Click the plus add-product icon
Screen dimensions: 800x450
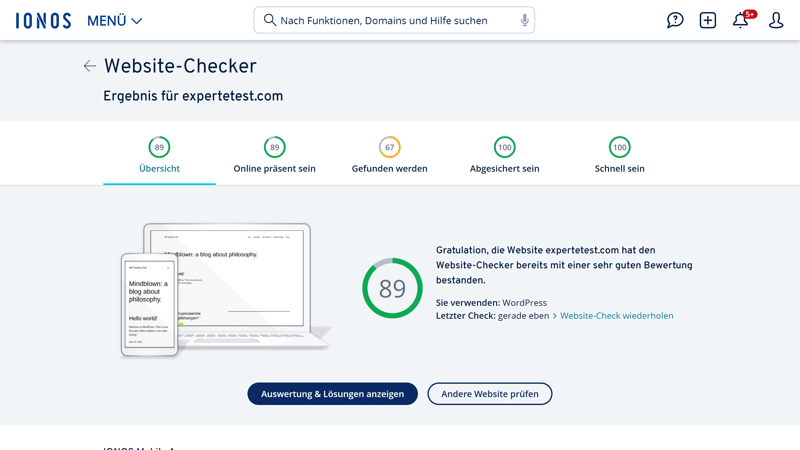click(708, 20)
